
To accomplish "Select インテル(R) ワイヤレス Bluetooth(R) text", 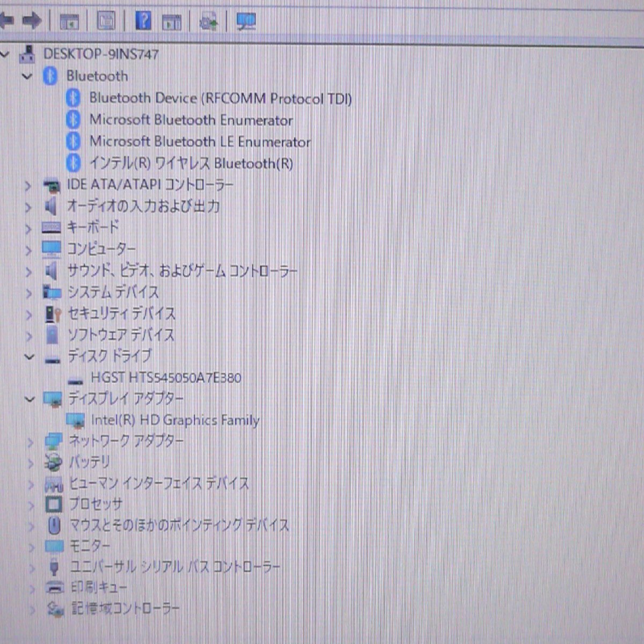I will pos(191,163).
